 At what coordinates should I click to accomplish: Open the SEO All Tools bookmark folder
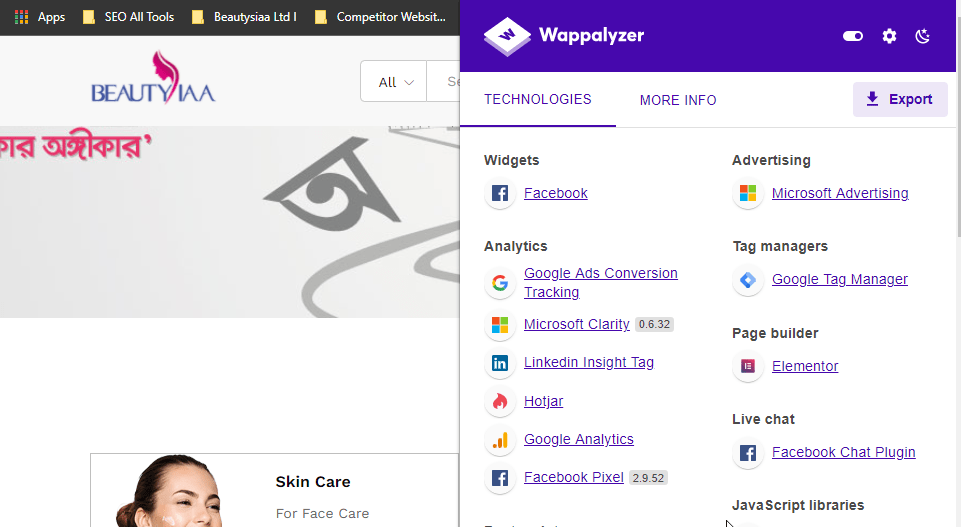129,17
